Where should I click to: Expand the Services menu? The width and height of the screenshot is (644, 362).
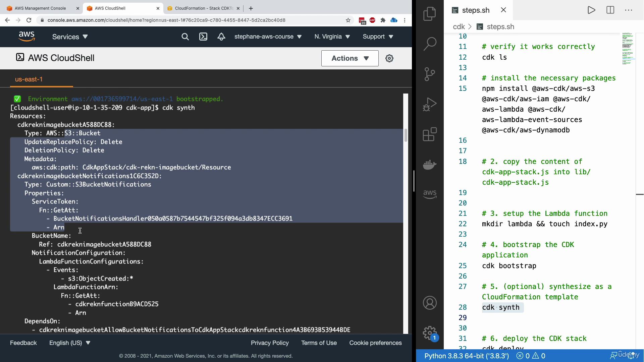[70, 37]
